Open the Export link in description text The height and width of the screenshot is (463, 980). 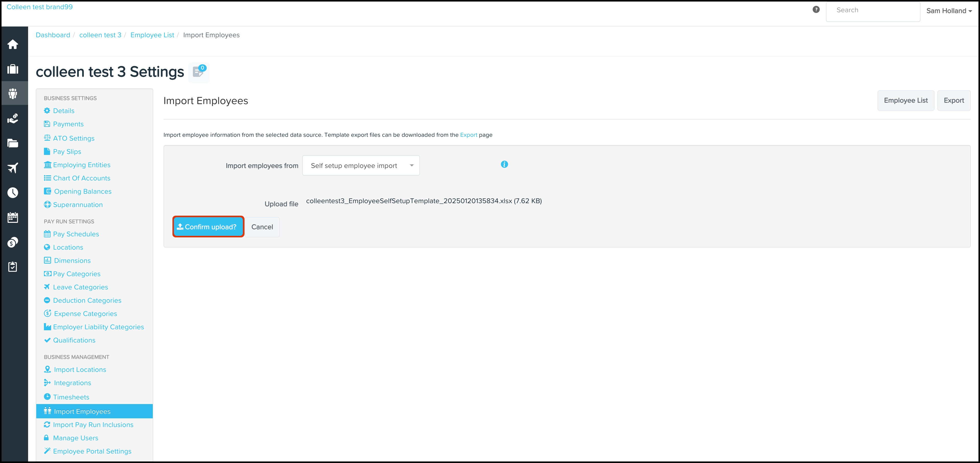[468, 135]
